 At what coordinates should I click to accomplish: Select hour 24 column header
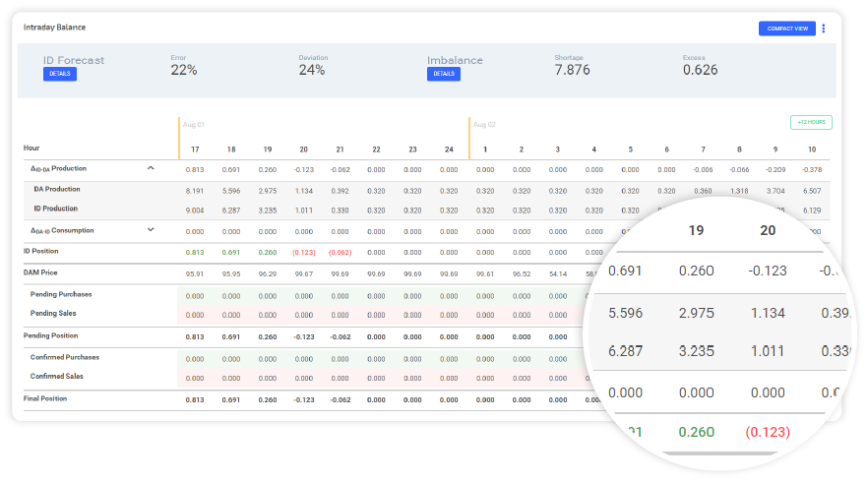[448, 150]
